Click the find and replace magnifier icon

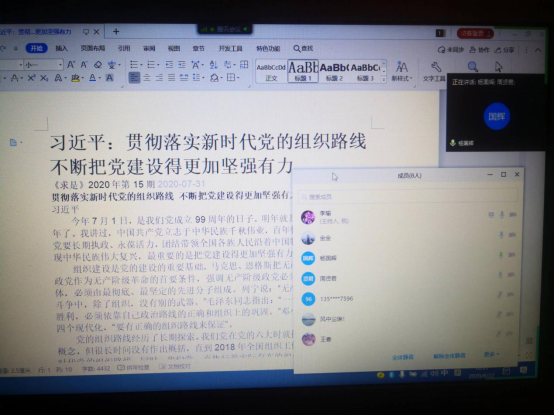[473, 66]
